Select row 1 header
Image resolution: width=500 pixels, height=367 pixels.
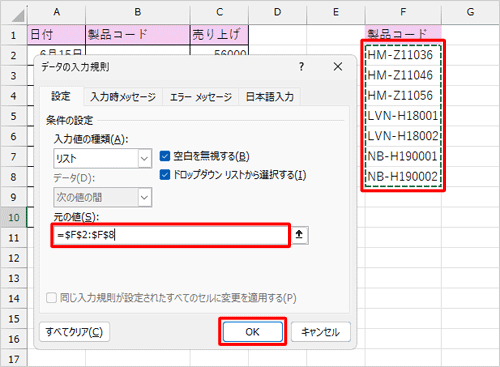[x=14, y=35]
